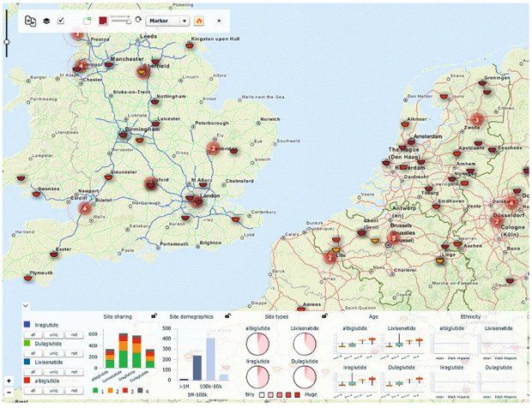Toggle the toolbar checkbox
The height and width of the screenshot is (408, 532).
click(61, 20)
